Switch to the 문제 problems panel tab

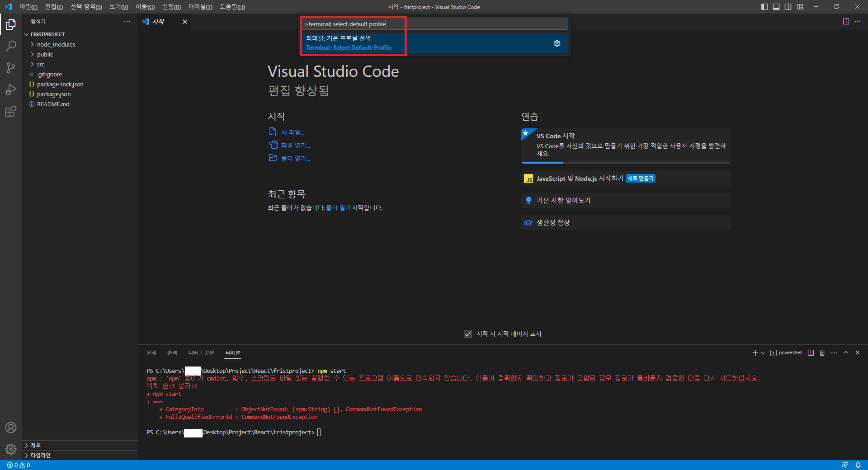point(151,353)
